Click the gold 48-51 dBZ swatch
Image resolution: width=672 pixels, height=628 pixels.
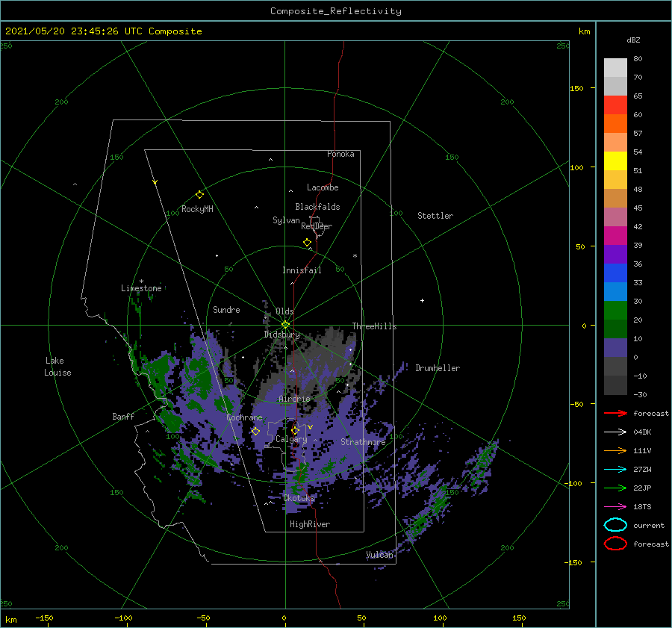click(615, 180)
